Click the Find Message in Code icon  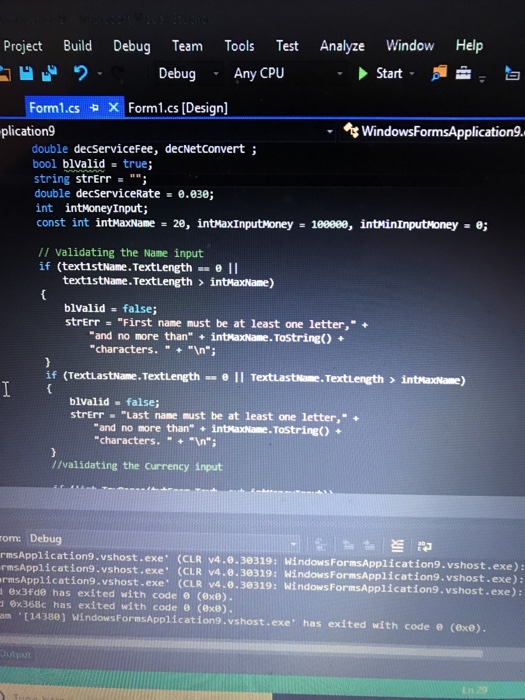pyautogui.click(x=320, y=544)
